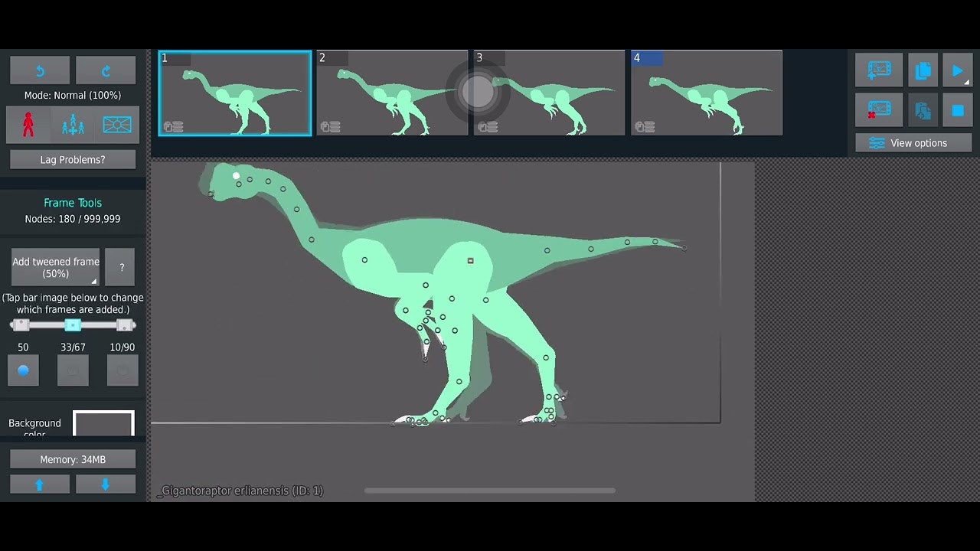
Task: Open the Lag Problems? help
Action: pyautogui.click(x=73, y=159)
